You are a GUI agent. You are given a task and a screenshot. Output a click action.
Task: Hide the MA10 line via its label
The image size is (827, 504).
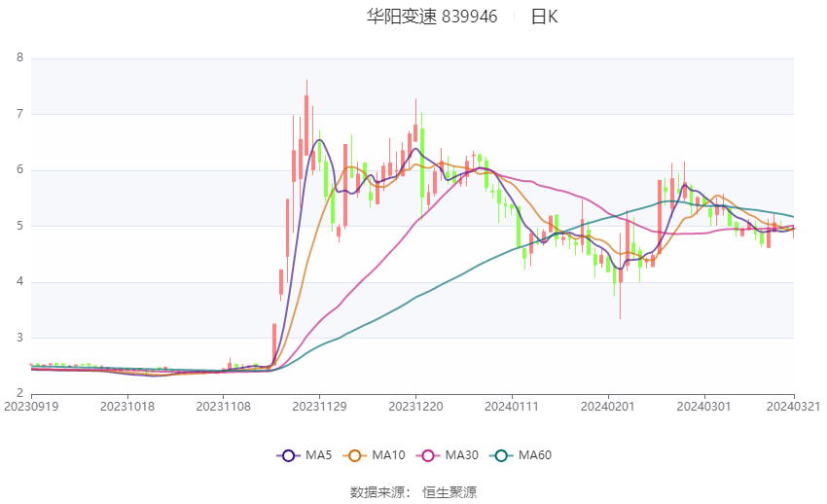[388, 455]
